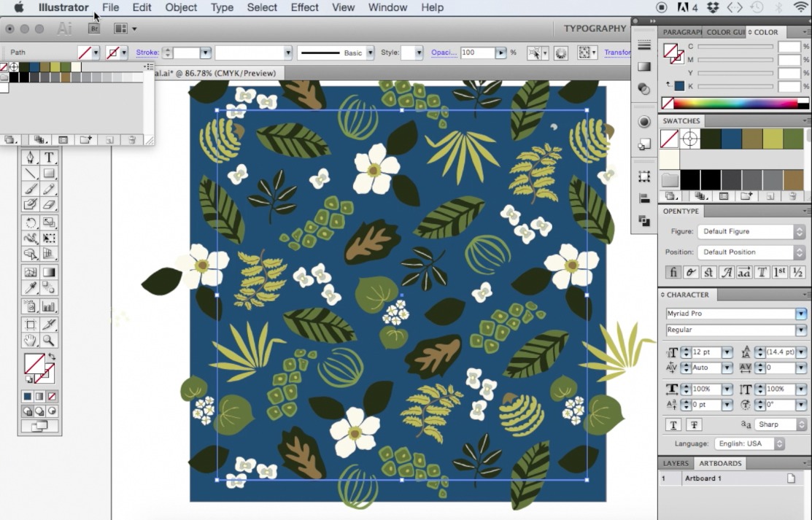Viewport: 812px width, 520px height.
Task: Open the Object menu
Action: point(181,8)
